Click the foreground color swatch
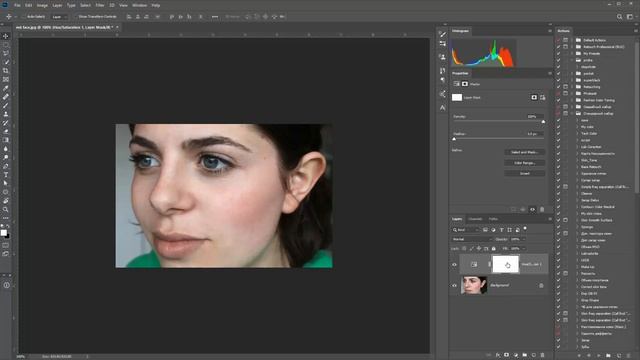Image resolution: width=640 pixels, height=360 pixels. [x=4, y=233]
